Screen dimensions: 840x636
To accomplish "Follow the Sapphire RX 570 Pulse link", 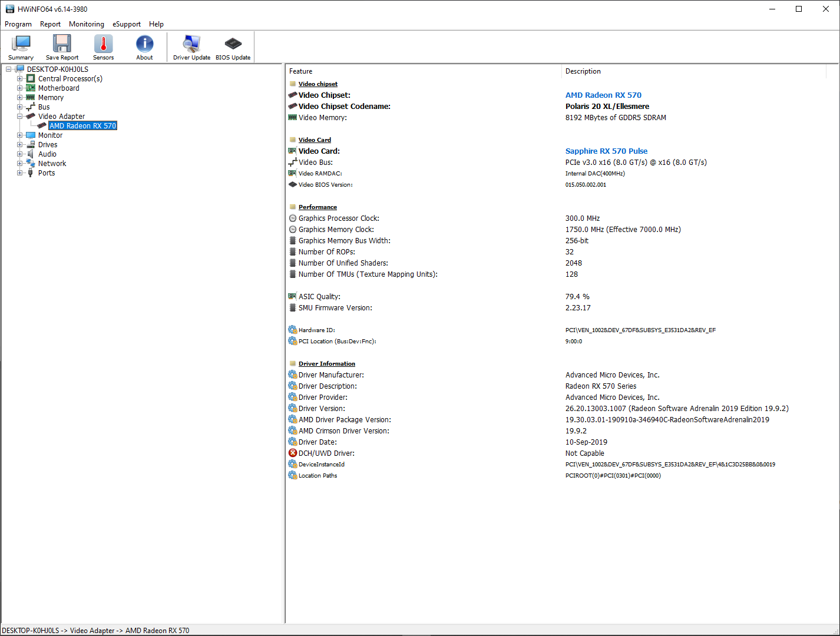I will [606, 151].
